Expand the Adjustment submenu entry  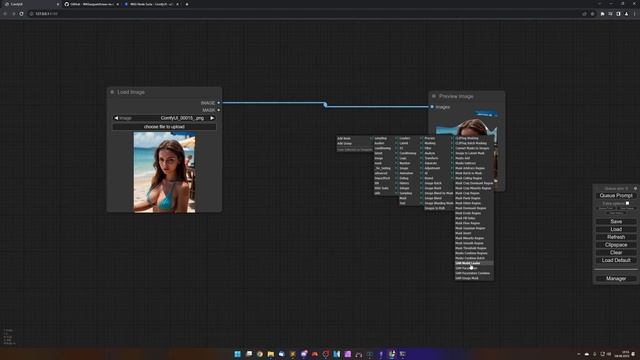438,168
